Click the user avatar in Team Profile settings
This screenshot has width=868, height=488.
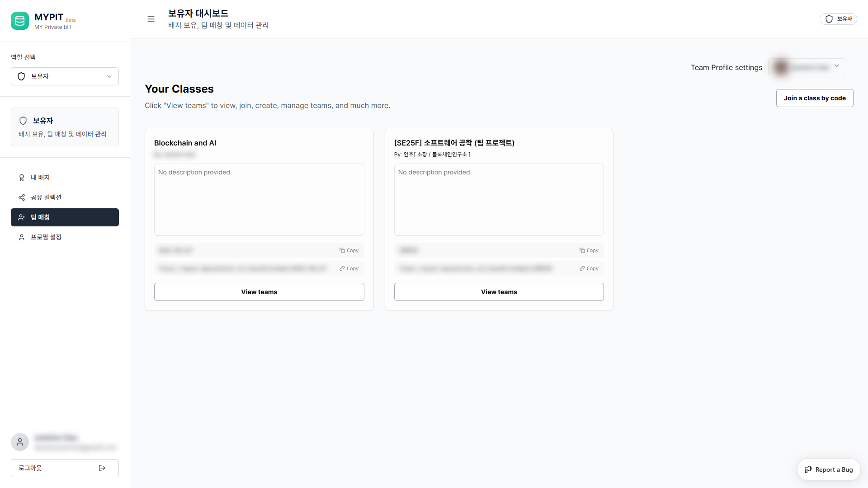[781, 67]
